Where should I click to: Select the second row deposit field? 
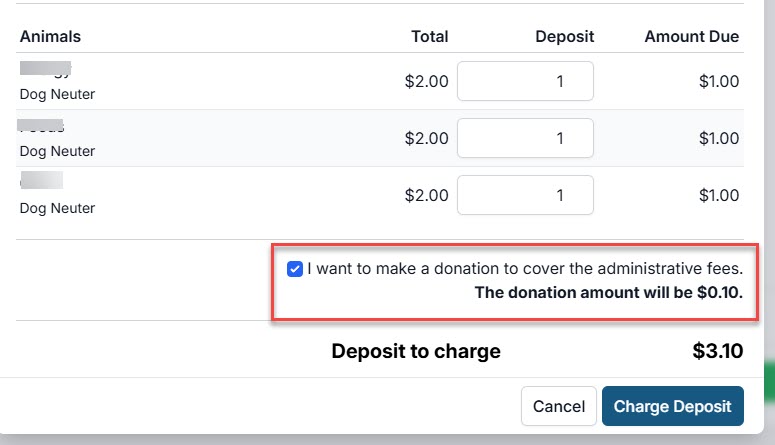pyautogui.click(x=525, y=138)
